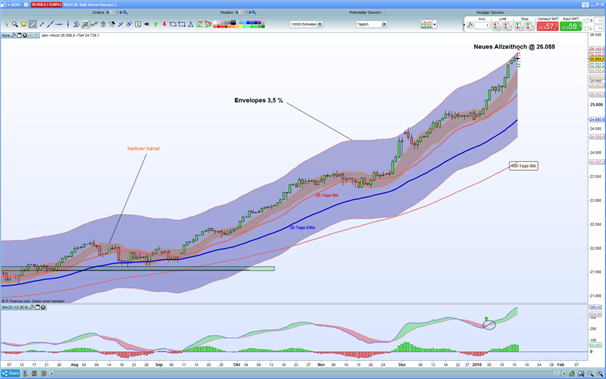Viewport: 606px width, 379px height.
Task: Select the blue '50-Tage-EMA' chart label
Action: tap(303, 228)
